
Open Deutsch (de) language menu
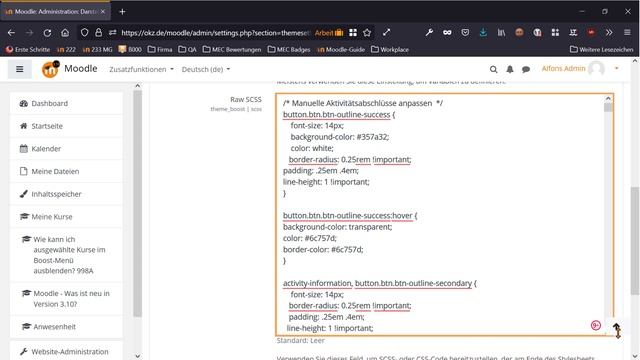[x=206, y=69]
